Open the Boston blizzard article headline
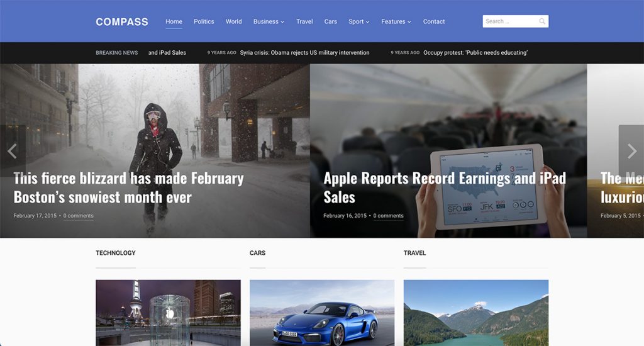 point(128,188)
